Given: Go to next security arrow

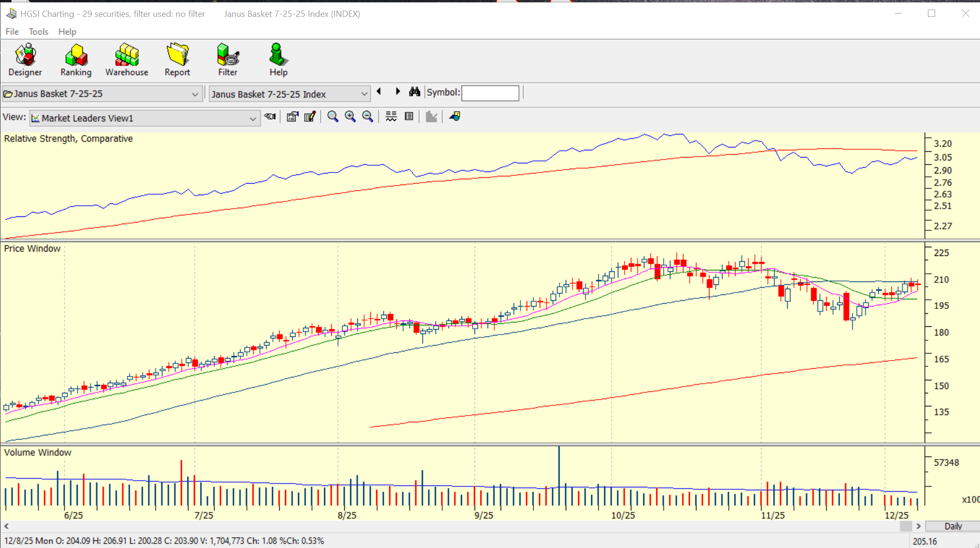Looking at the screenshot, I should pos(397,92).
